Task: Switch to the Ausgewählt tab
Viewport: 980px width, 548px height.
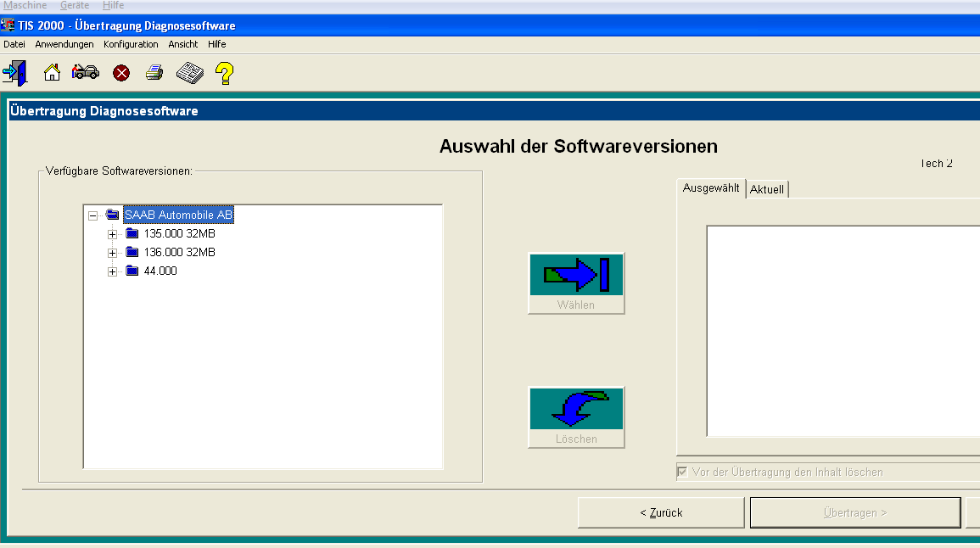Action: pyautogui.click(x=711, y=188)
